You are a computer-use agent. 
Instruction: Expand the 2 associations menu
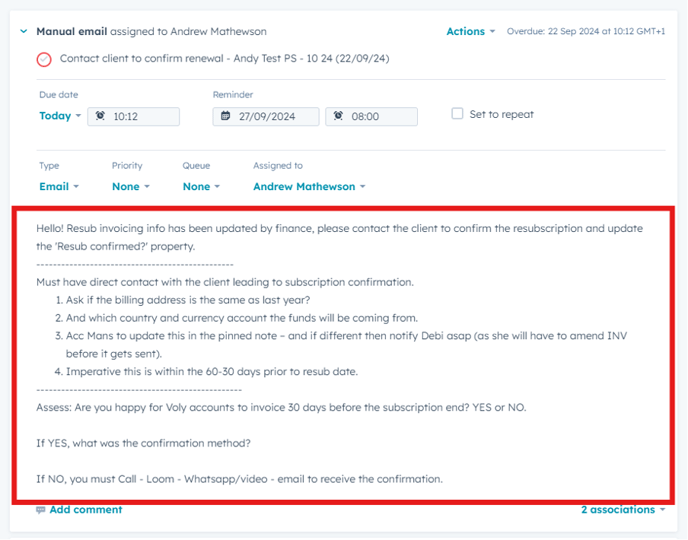[623, 510]
